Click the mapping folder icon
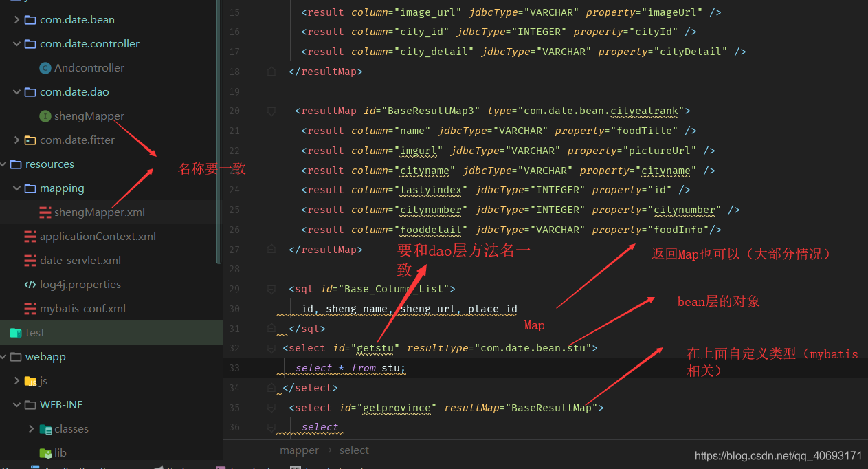The height and width of the screenshot is (469, 868). coord(30,188)
